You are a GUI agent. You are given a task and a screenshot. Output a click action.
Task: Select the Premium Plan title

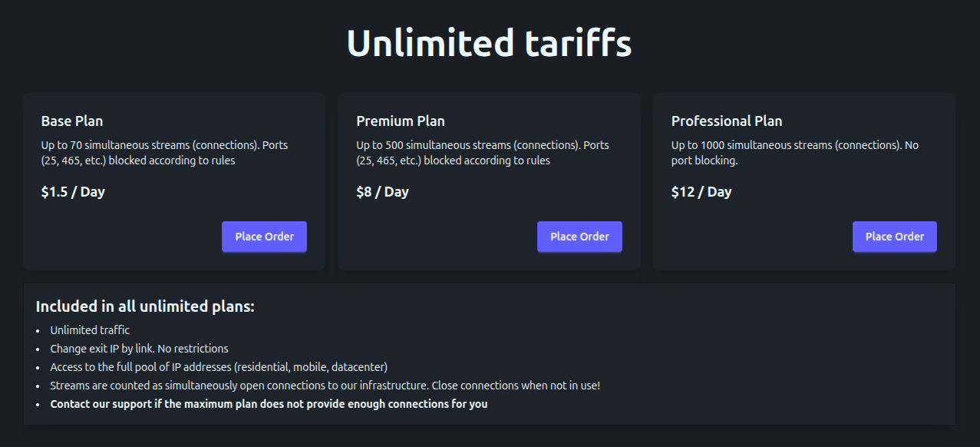(401, 121)
